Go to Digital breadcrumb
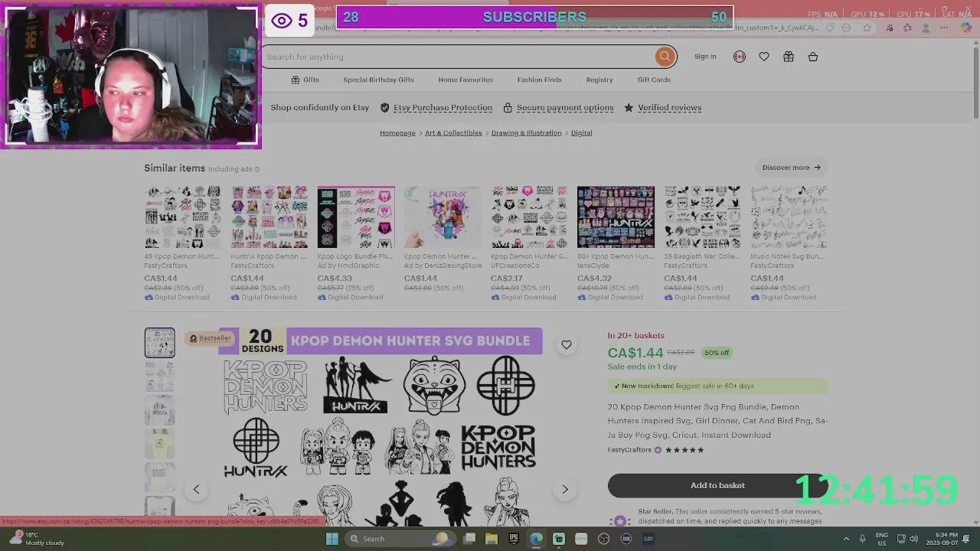The image size is (980, 551). [581, 133]
